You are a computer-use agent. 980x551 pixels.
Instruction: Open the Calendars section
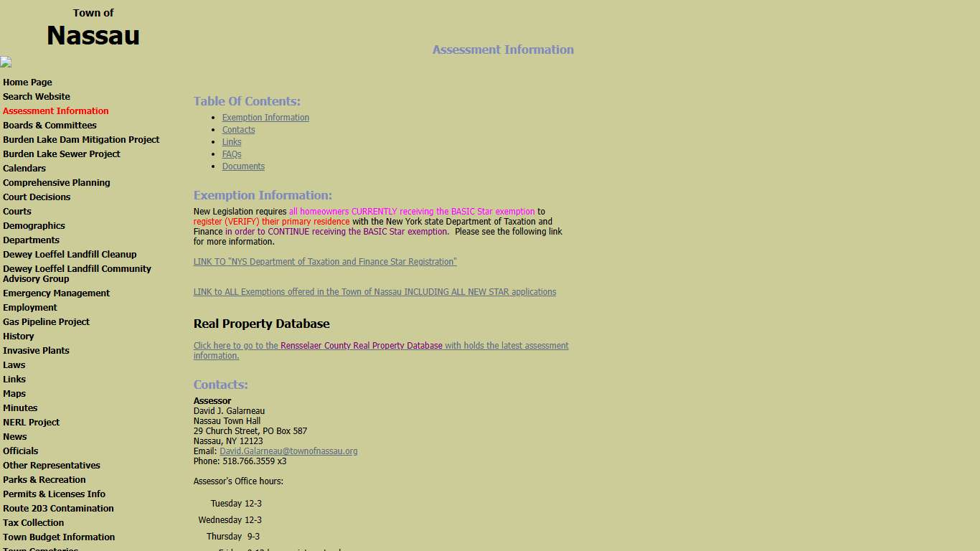click(24, 168)
